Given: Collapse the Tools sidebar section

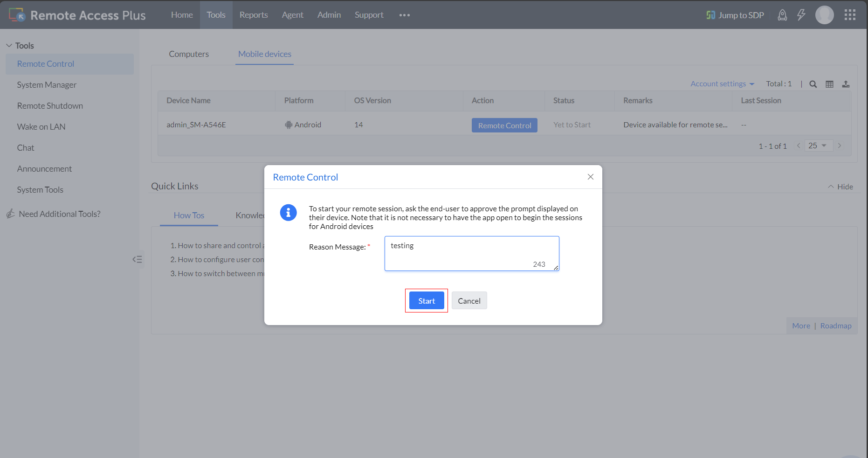Looking at the screenshot, I should 9,45.
